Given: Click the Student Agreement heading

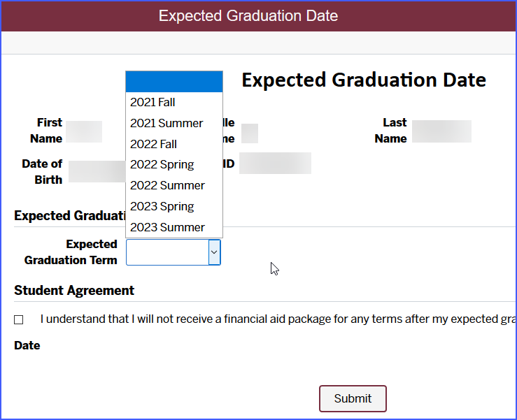Looking at the screenshot, I should pos(74,291).
